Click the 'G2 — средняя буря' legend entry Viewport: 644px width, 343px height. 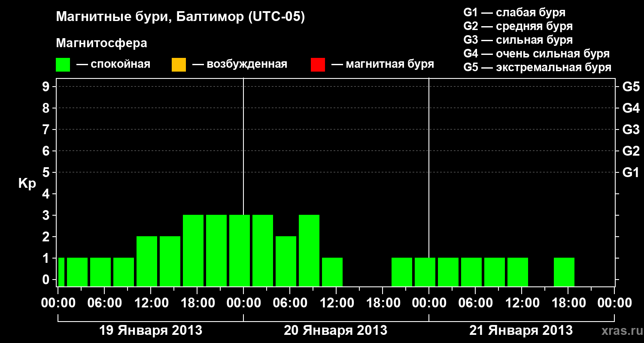click(x=518, y=26)
